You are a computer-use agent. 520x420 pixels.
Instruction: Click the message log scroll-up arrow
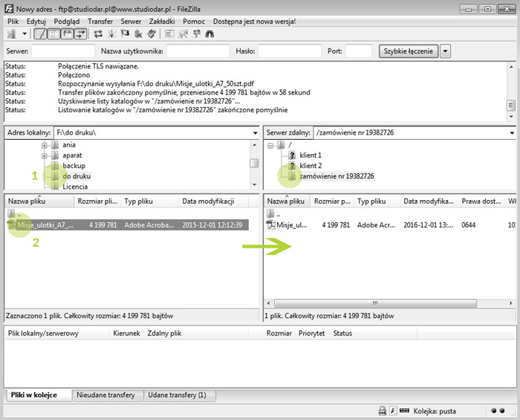[x=511, y=67]
